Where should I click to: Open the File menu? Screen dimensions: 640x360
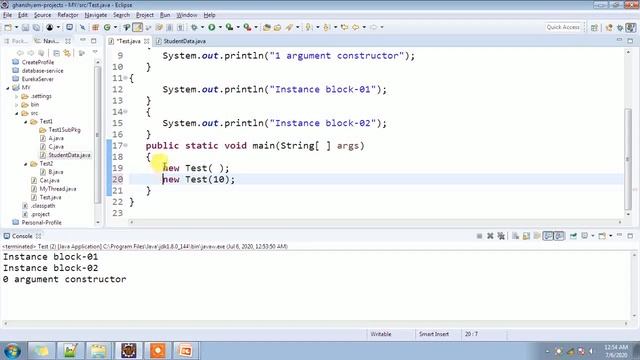tap(7, 15)
